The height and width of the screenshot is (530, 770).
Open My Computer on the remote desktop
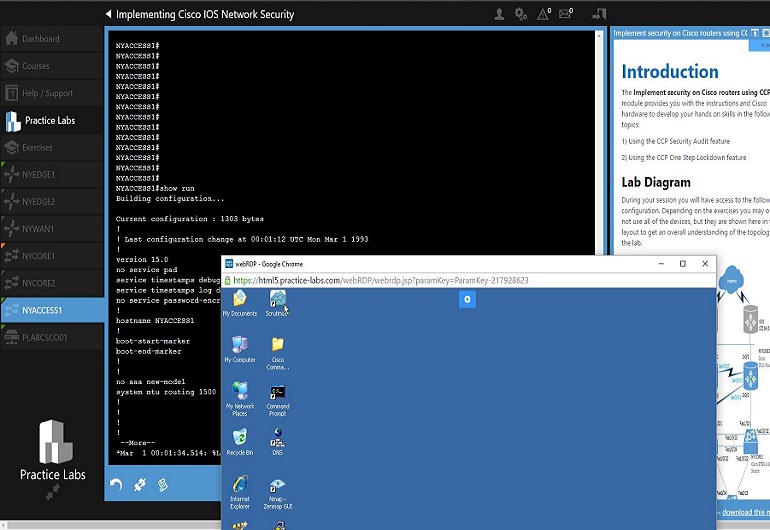click(240, 349)
